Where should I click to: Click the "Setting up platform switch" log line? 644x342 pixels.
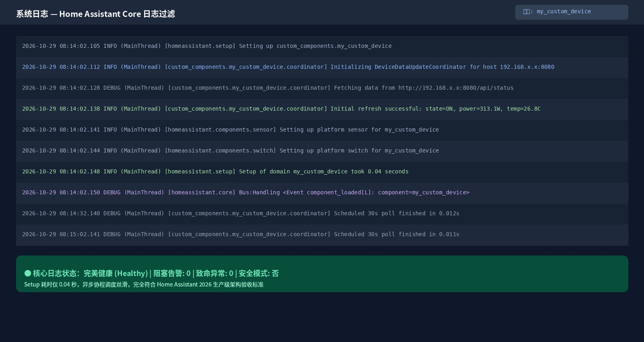(x=322, y=151)
